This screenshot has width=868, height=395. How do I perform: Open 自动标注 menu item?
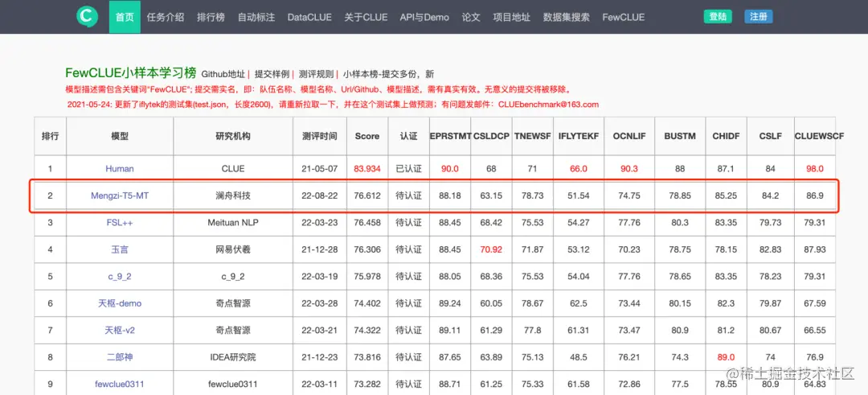click(256, 17)
